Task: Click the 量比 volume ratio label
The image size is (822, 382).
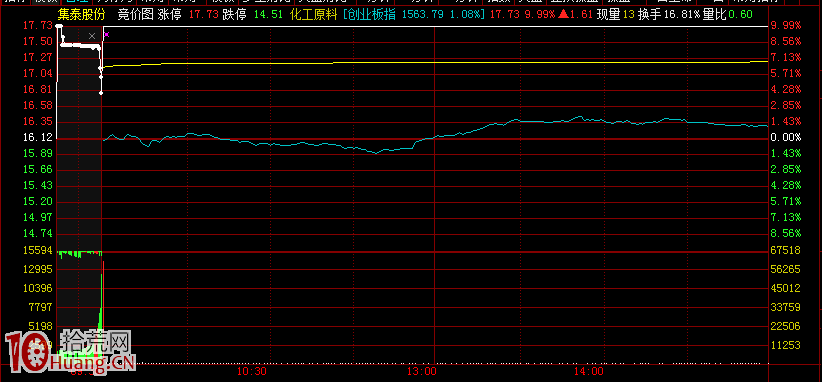Action: pyautogui.click(x=714, y=14)
